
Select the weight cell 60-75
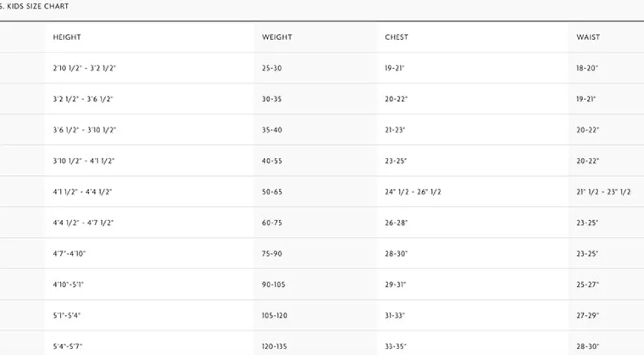272,223
